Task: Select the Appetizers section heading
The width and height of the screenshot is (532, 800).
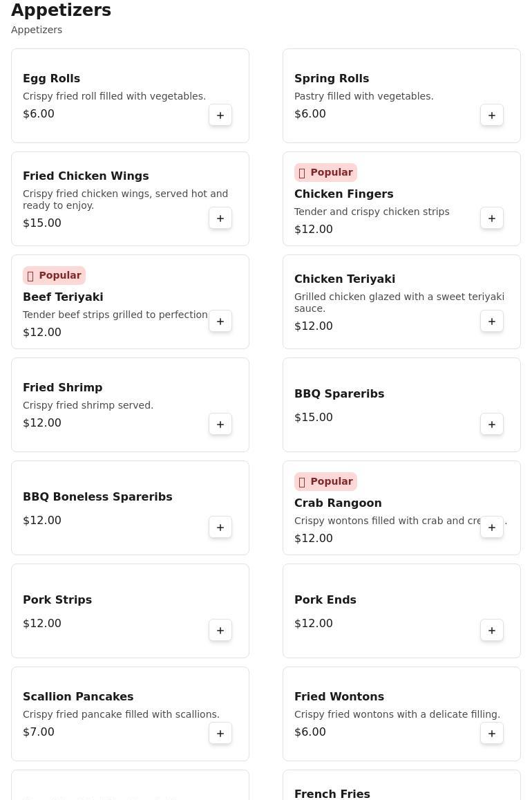Action: tap(61, 10)
